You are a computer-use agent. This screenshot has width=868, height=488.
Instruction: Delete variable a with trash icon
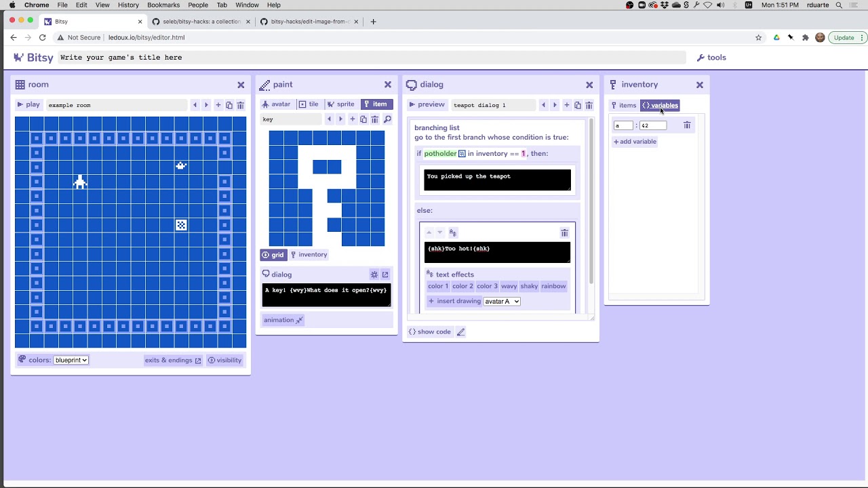pyautogui.click(x=687, y=125)
